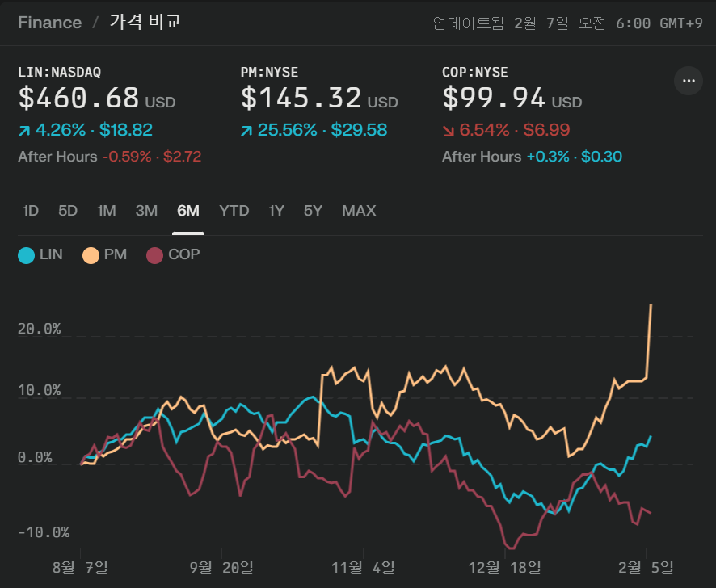This screenshot has width=716, height=588.
Task: Click the LIN up-arrow trend icon
Action: (24, 131)
